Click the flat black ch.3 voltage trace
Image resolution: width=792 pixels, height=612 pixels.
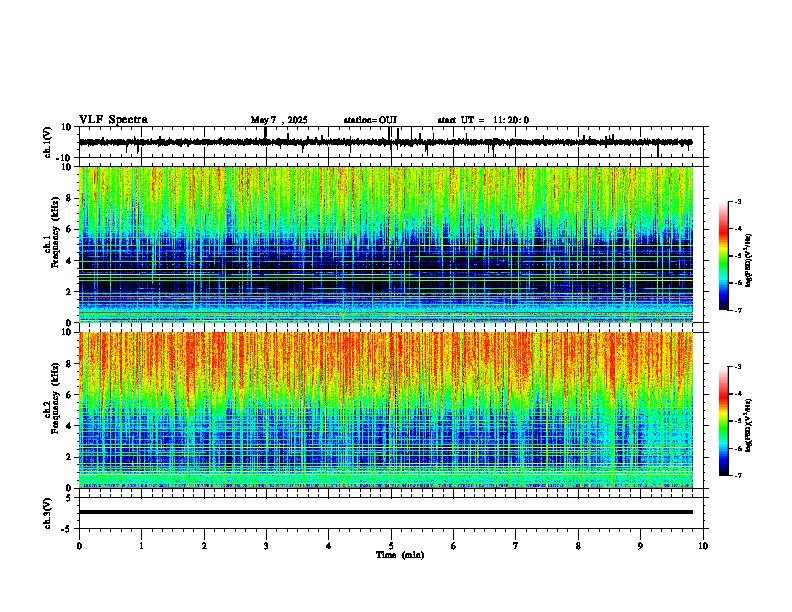coord(386,512)
